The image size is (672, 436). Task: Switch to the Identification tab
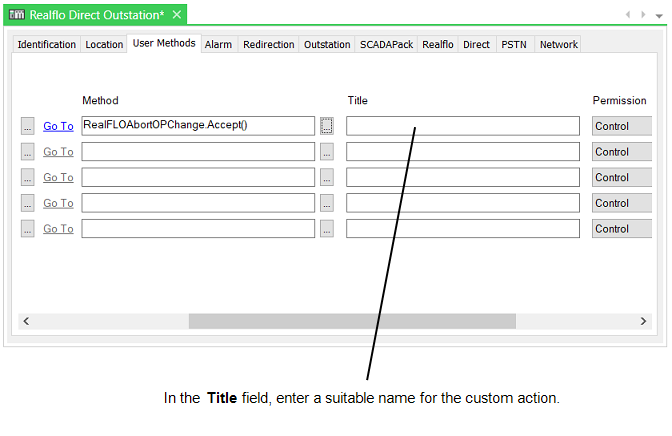click(x=47, y=44)
